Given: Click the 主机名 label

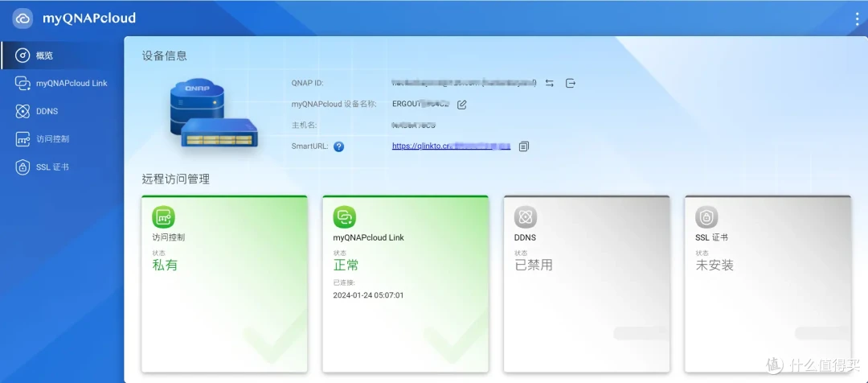Looking at the screenshot, I should [305, 126].
